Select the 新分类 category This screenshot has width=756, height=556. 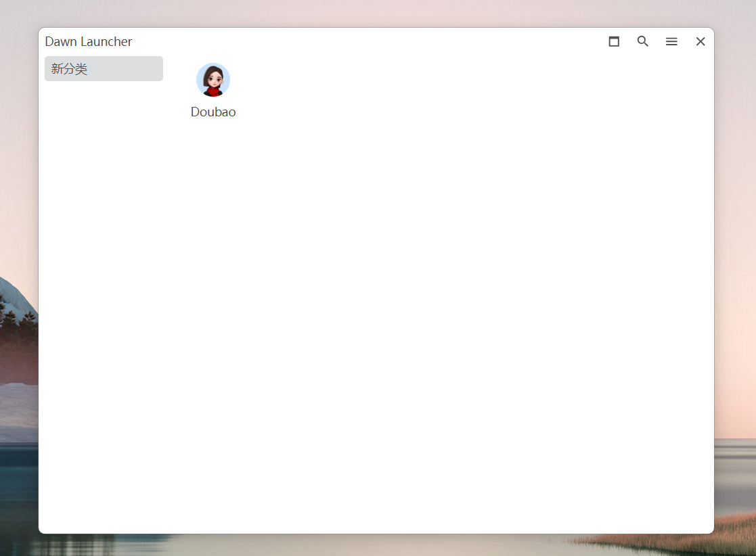click(104, 69)
